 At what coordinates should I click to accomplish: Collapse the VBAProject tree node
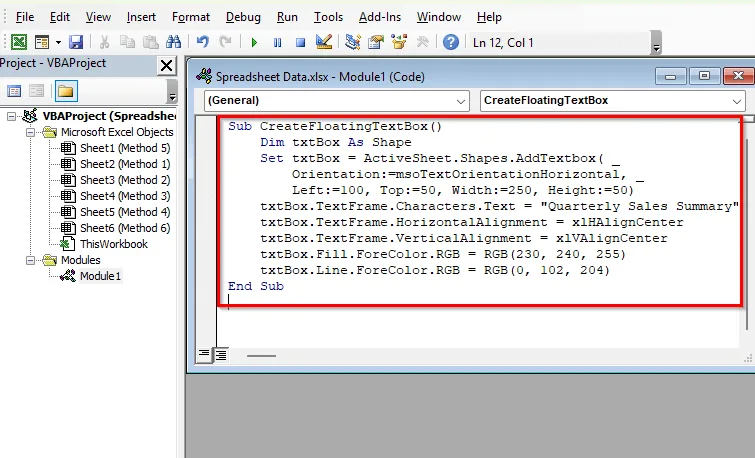pos(12,116)
